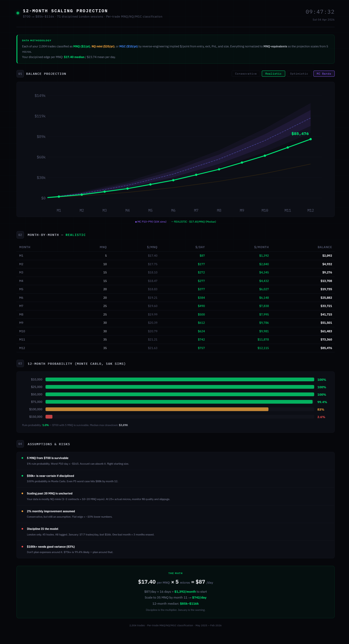Toggle the MC Bands overlay
349x644 pixels.
tap(324, 74)
